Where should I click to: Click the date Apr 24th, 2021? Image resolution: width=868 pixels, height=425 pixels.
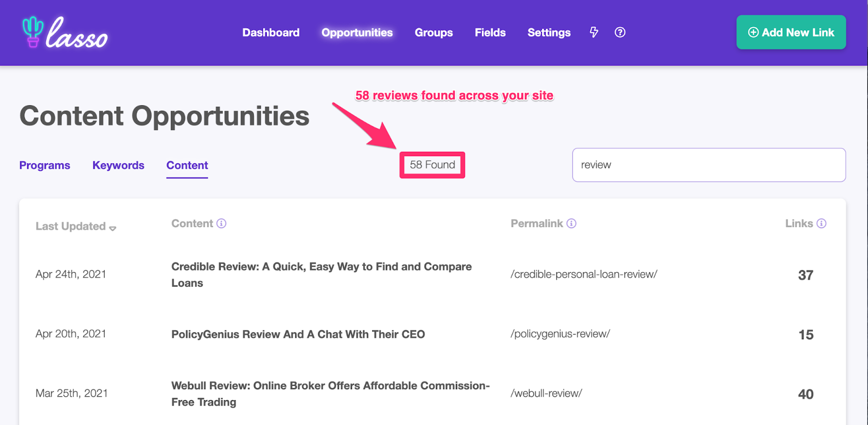click(71, 274)
